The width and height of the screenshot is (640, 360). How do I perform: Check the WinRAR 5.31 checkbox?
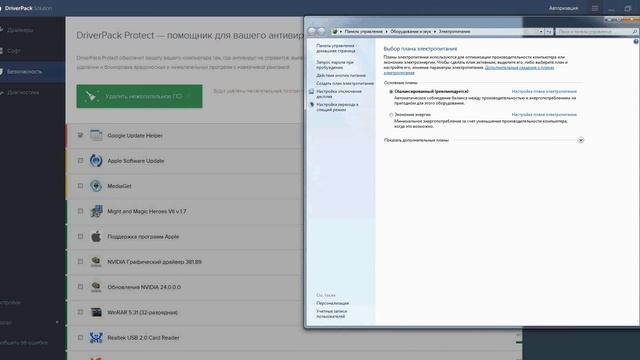(80, 312)
